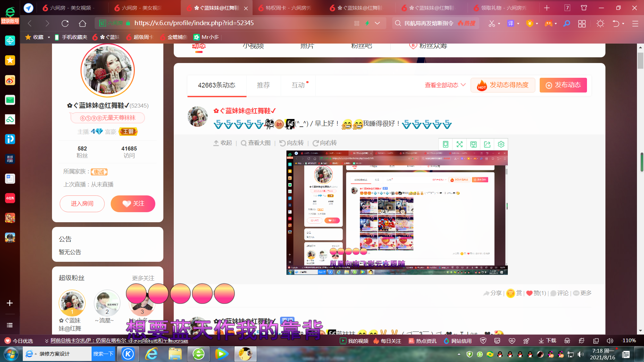
Task: Follow the streamer with 关注 button
Action: (x=133, y=204)
